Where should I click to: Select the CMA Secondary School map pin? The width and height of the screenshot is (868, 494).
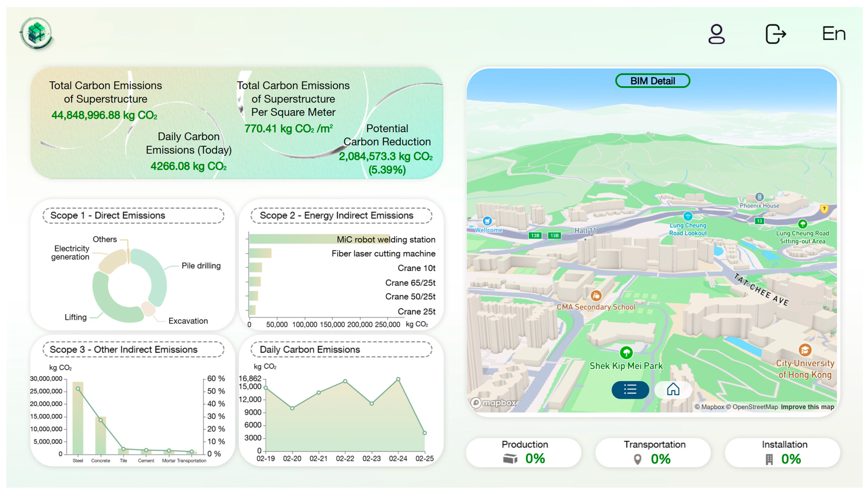[x=596, y=296]
